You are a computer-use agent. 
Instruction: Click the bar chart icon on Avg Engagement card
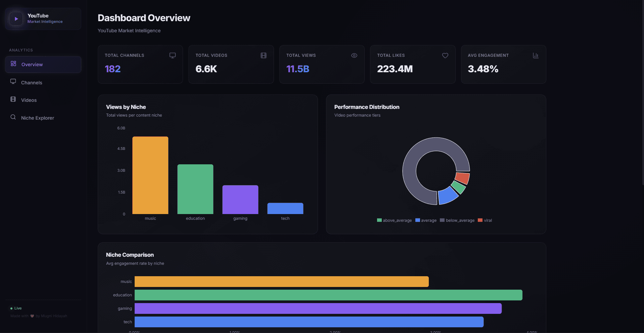pos(536,55)
